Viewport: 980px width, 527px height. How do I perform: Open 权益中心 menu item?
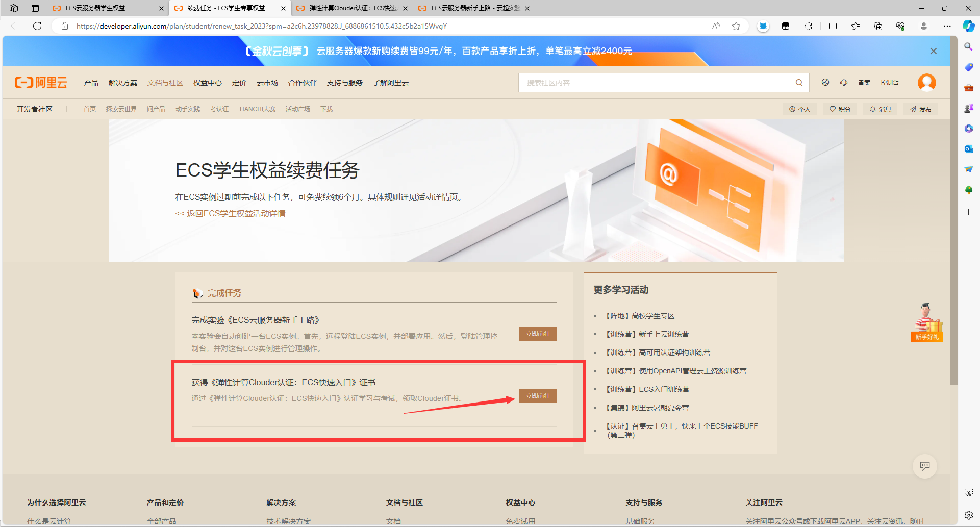(x=208, y=83)
